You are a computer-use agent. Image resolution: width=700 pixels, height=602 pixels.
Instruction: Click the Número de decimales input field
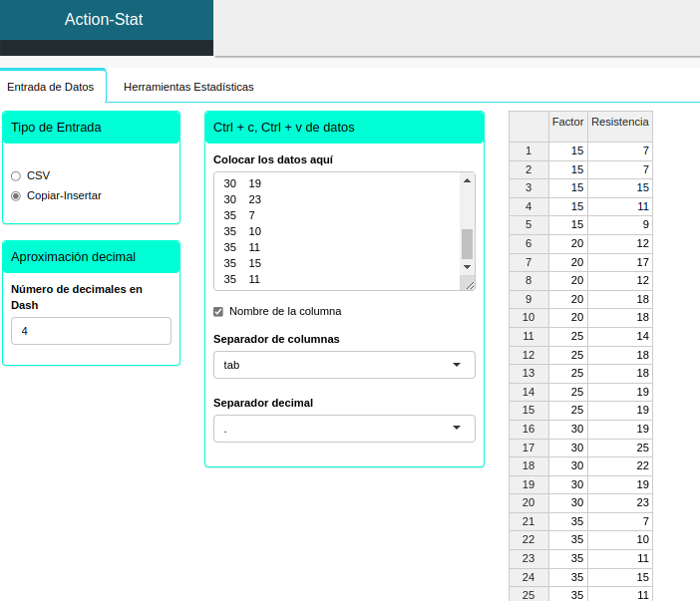coord(91,331)
